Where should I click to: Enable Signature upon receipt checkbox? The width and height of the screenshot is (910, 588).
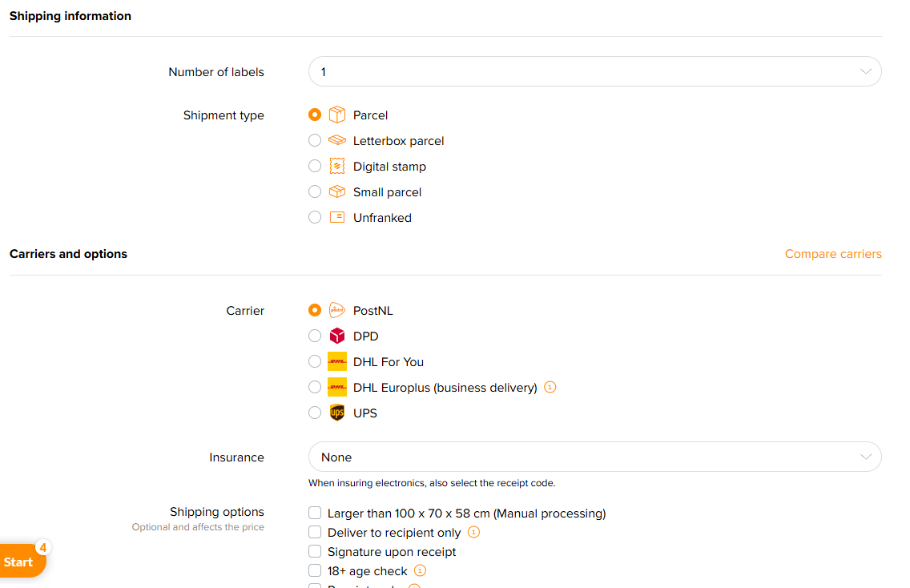click(315, 552)
